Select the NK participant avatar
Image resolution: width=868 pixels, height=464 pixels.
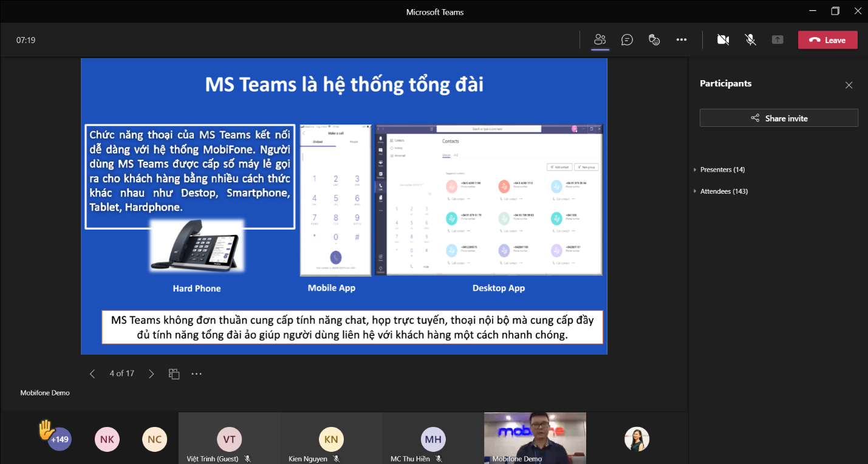click(x=107, y=439)
